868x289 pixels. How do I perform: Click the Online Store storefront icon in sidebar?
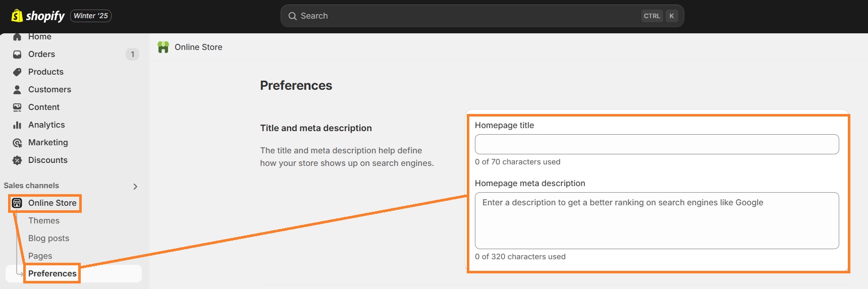[x=17, y=203]
